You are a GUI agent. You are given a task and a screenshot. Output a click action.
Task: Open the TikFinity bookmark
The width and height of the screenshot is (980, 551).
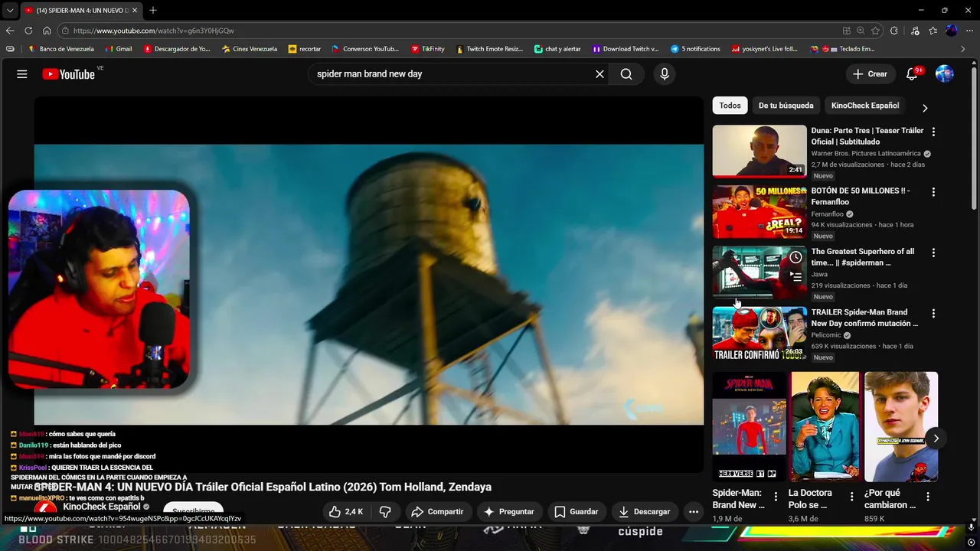click(x=427, y=49)
